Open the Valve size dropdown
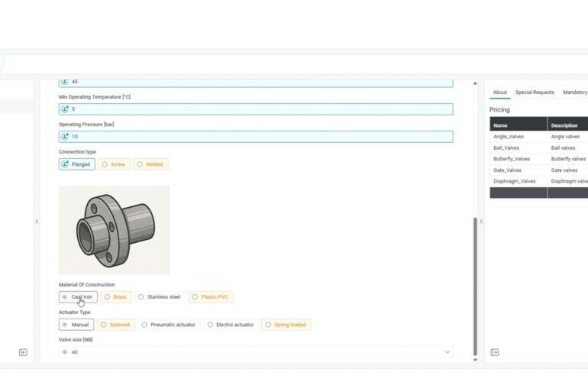Image resolution: width=588 pixels, height=382 pixels. pyautogui.click(x=447, y=352)
